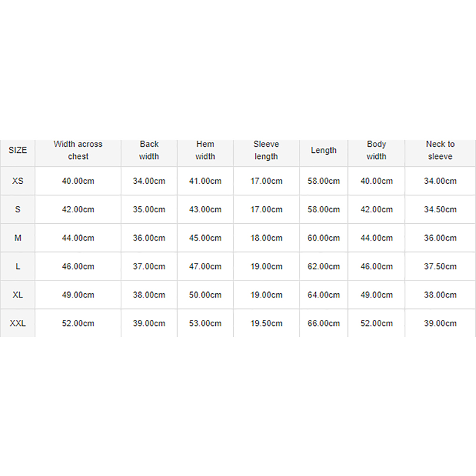Click the XL size row label

pyautogui.click(x=18, y=295)
